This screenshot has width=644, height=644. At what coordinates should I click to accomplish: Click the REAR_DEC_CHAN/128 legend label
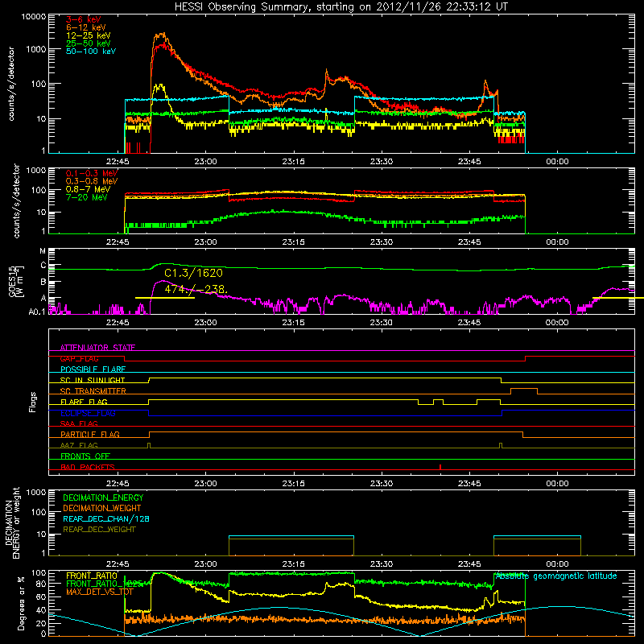tap(106, 518)
